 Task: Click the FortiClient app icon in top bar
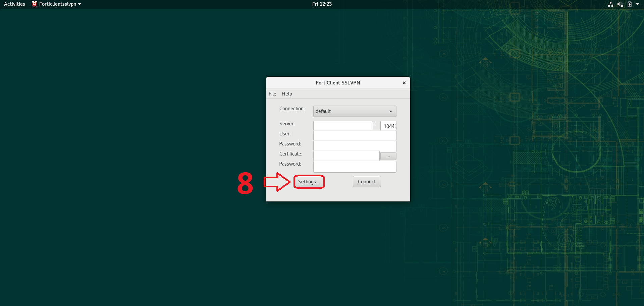click(x=35, y=4)
